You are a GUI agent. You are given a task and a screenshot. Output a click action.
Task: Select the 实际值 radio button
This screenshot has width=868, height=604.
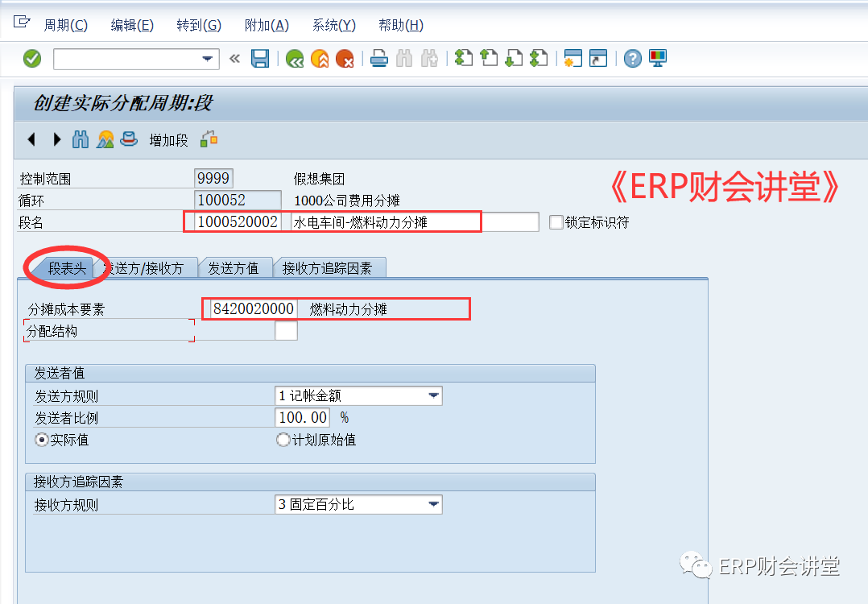click(x=42, y=441)
